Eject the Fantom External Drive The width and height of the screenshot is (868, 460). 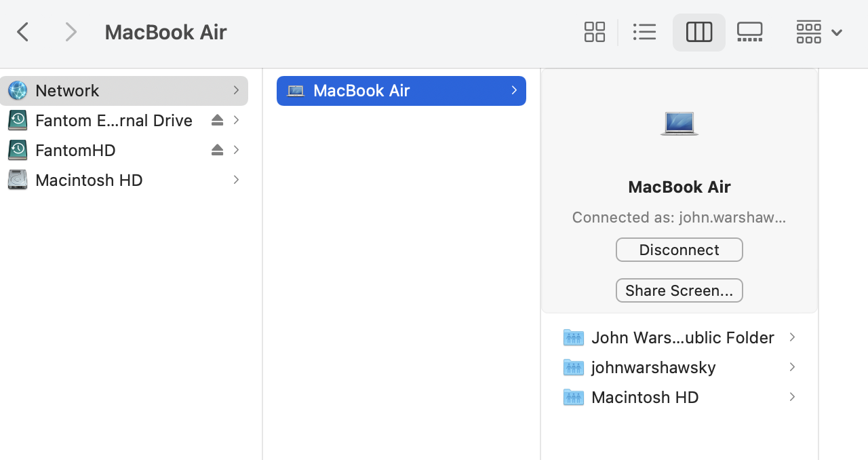tap(217, 120)
